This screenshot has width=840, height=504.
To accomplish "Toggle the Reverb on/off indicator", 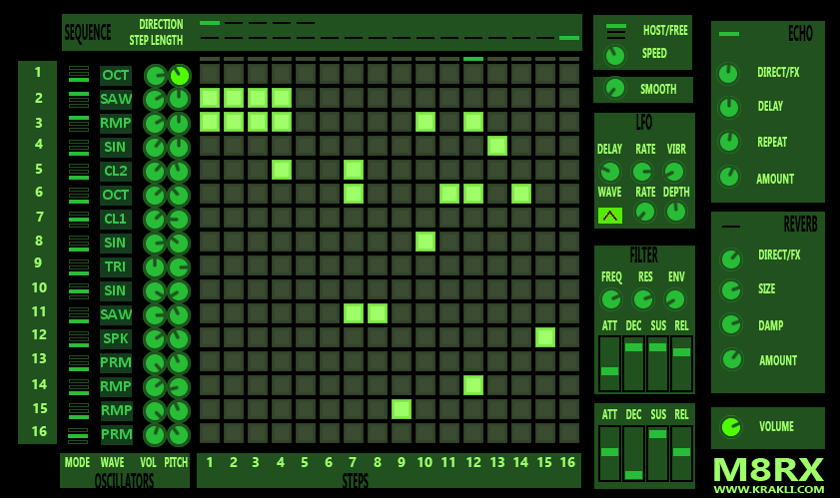I will click(x=731, y=227).
